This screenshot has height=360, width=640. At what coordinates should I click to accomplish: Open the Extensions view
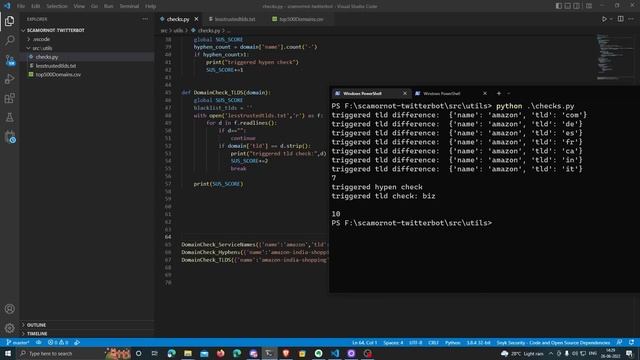click(x=9, y=98)
